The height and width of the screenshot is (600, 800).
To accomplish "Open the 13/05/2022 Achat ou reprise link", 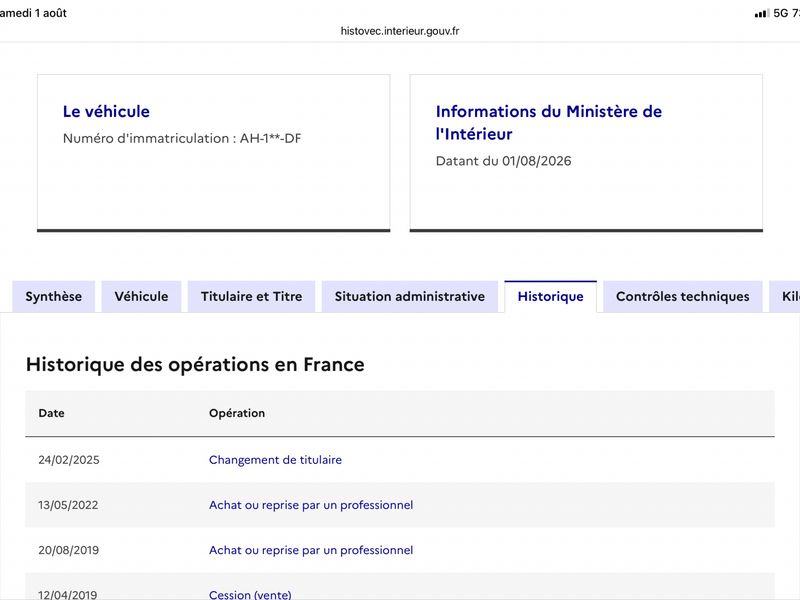I will 311,505.
